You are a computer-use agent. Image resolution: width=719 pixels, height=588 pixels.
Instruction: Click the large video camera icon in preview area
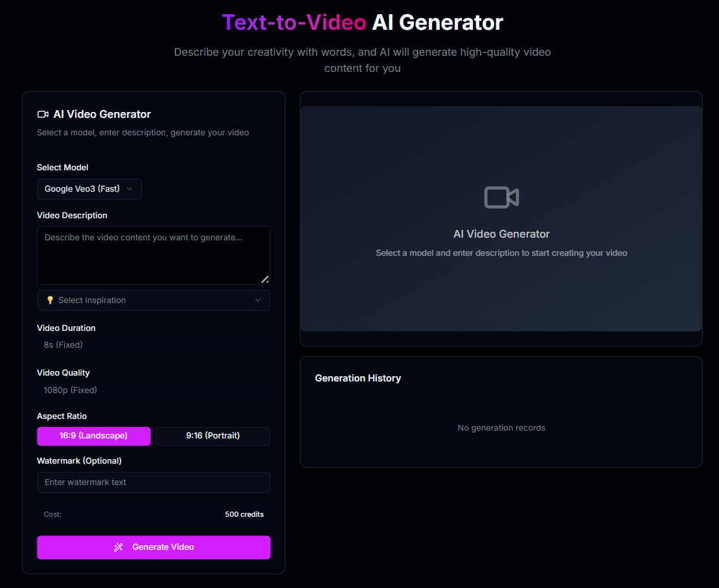[x=501, y=197]
